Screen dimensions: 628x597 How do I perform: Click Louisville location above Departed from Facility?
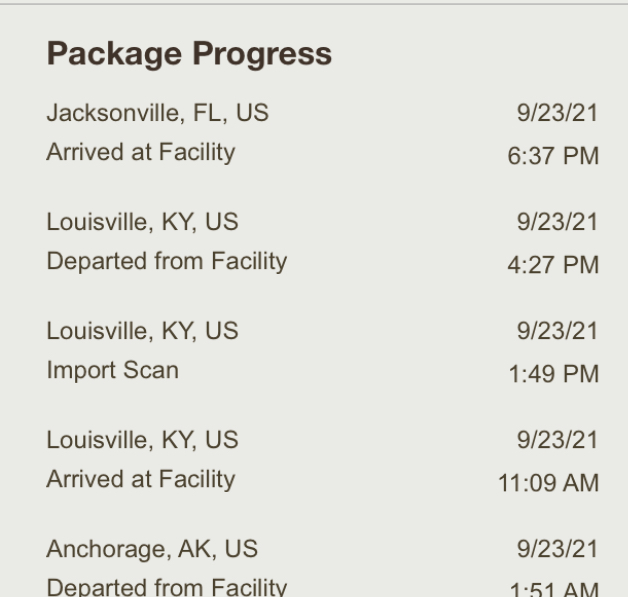pyautogui.click(x=143, y=221)
